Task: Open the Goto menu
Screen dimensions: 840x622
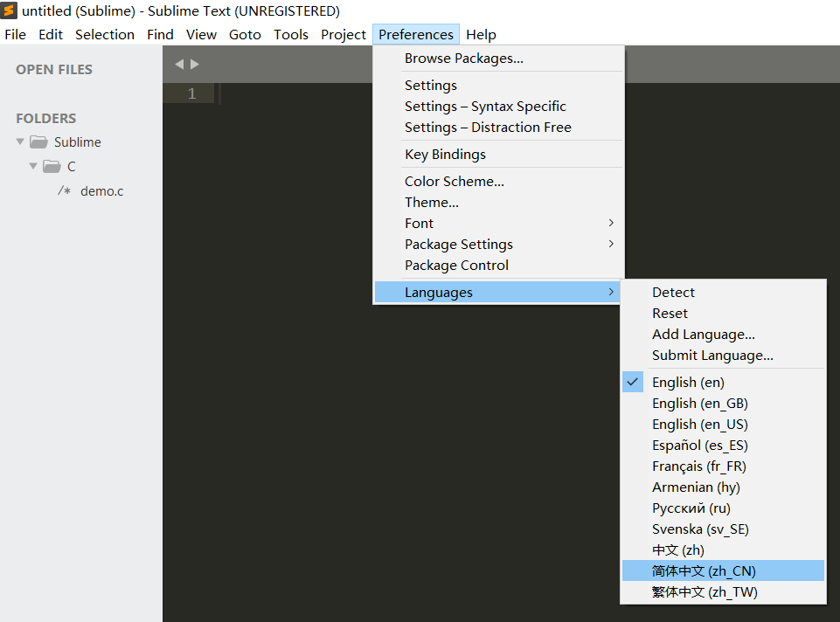Action: (x=245, y=34)
